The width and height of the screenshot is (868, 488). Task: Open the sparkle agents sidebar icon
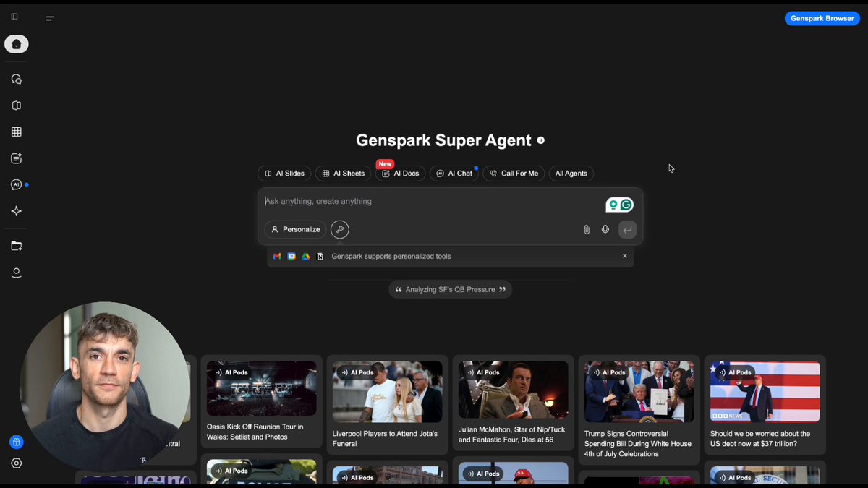coord(17,211)
